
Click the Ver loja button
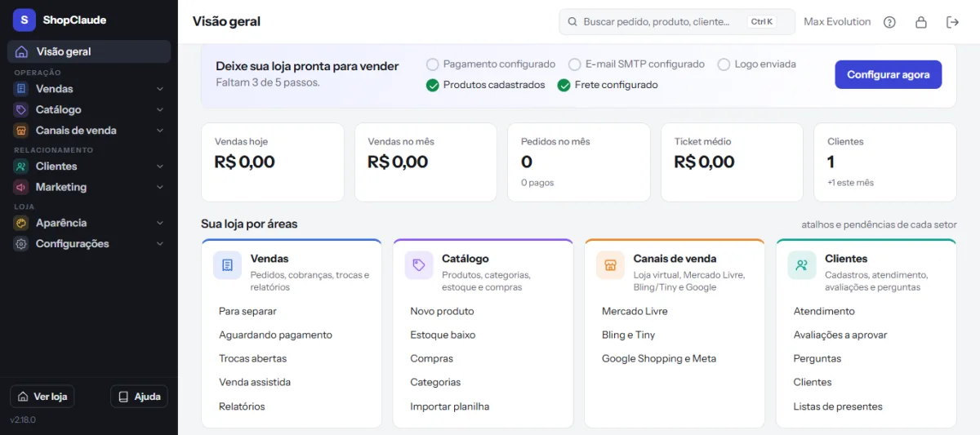click(42, 397)
